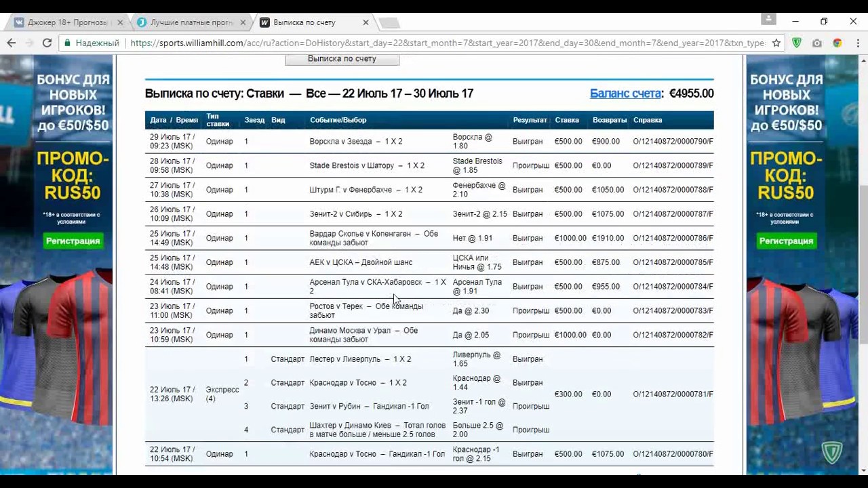Go back to the previous page
Screen dimensions: 868x488
pyautogui.click(x=11, y=43)
